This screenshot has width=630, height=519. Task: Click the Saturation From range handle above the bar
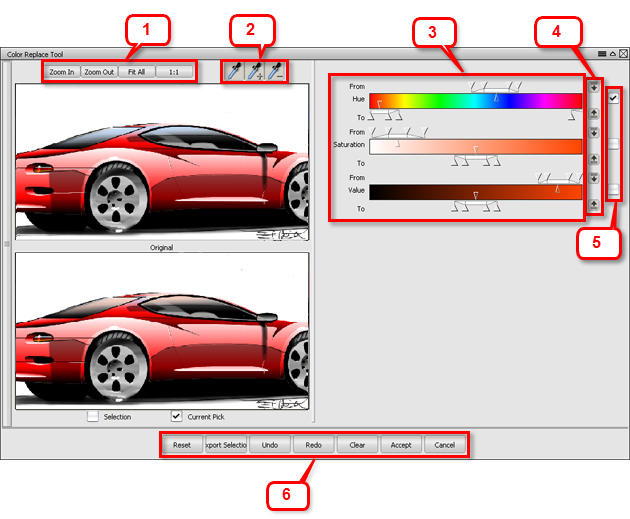(x=400, y=132)
